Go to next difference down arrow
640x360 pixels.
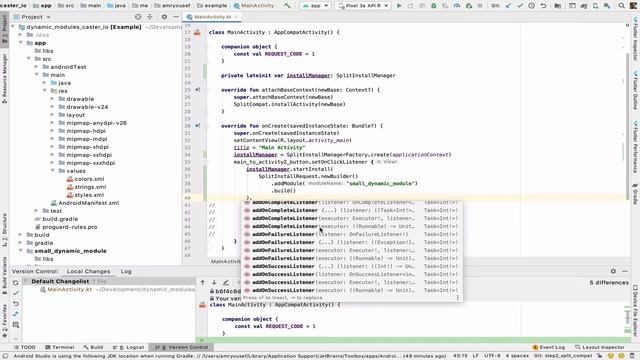pyautogui.click(x=214, y=282)
